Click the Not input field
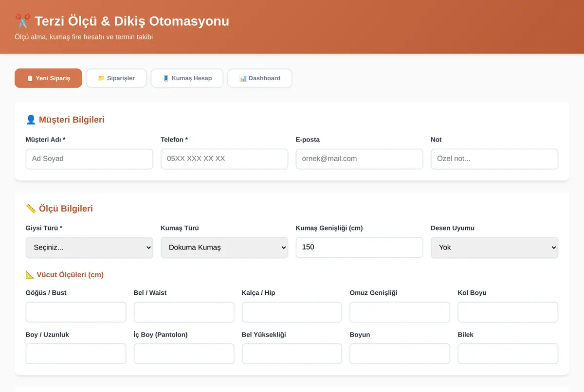584x392 pixels. 494,159
